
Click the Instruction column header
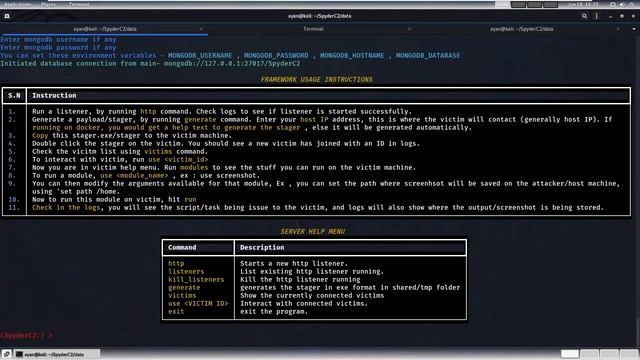54,95
